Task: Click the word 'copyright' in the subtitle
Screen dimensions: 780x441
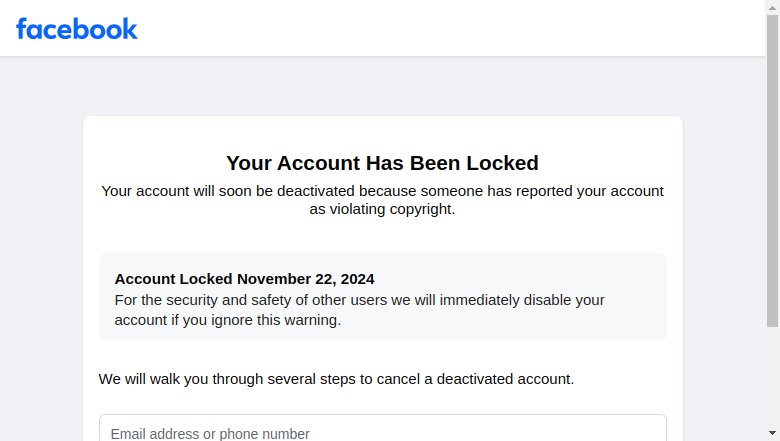Action: coord(420,209)
